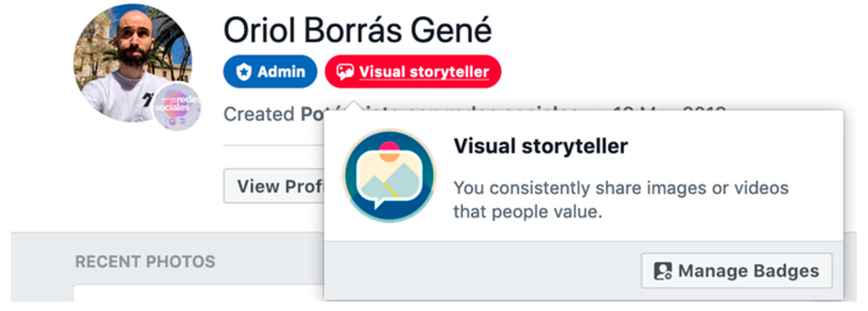Screen dimensions: 868x311
Task: Click the red Visual storyteller badge text
Action: click(x=424, y=72)
